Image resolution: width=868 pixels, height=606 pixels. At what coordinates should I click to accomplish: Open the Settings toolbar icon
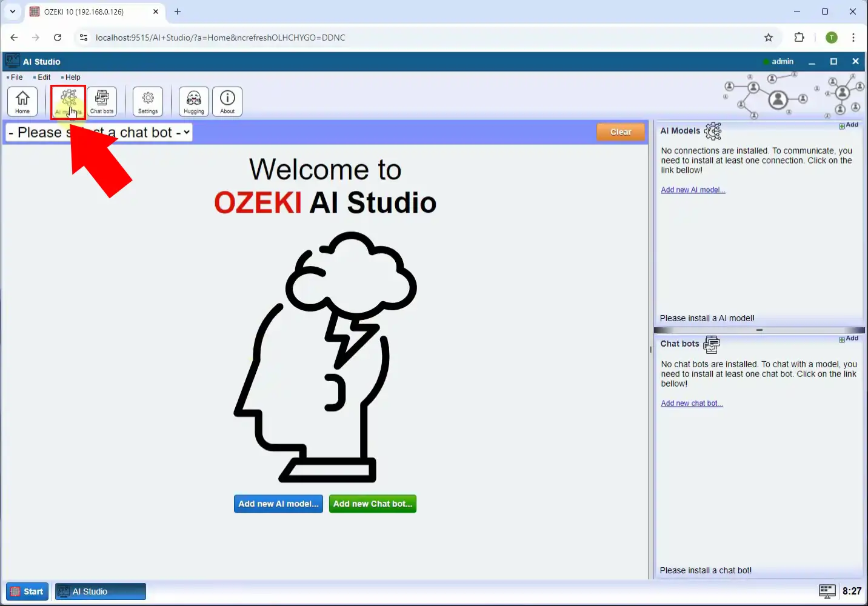pos(148,101)
